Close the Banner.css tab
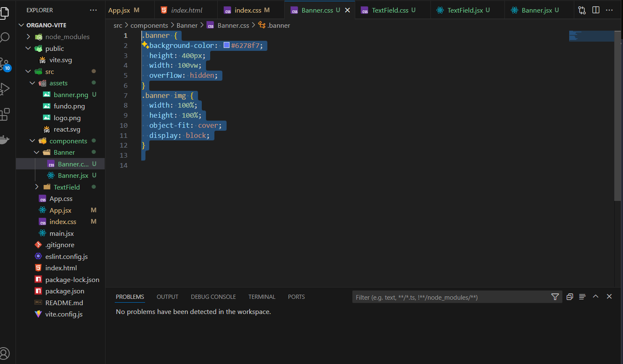 (x=347, y=10)
